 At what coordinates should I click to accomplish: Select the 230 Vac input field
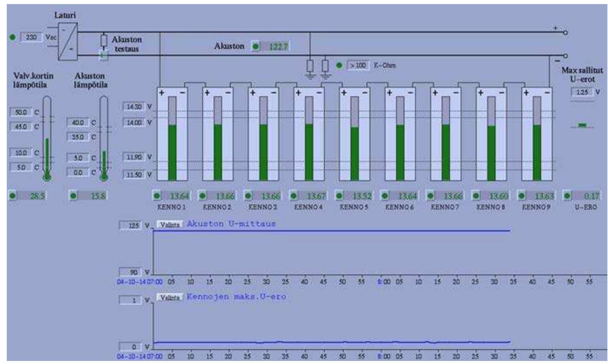click(31, 37)
